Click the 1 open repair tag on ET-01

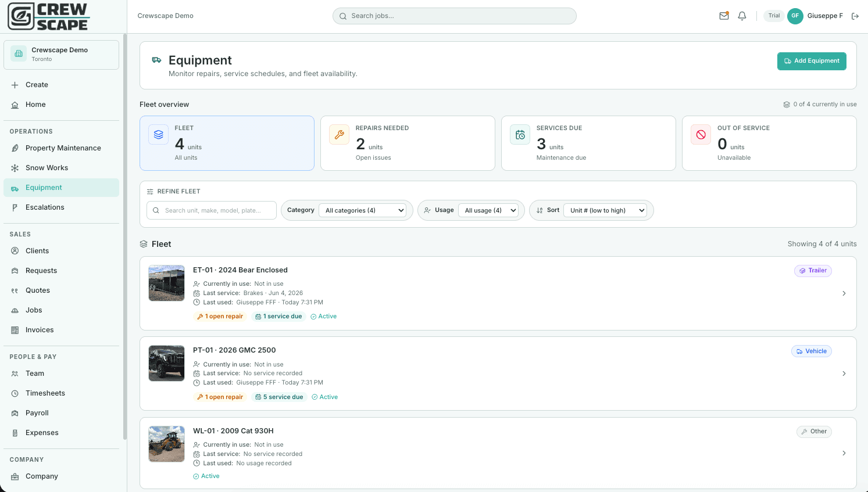coord(220,317)
